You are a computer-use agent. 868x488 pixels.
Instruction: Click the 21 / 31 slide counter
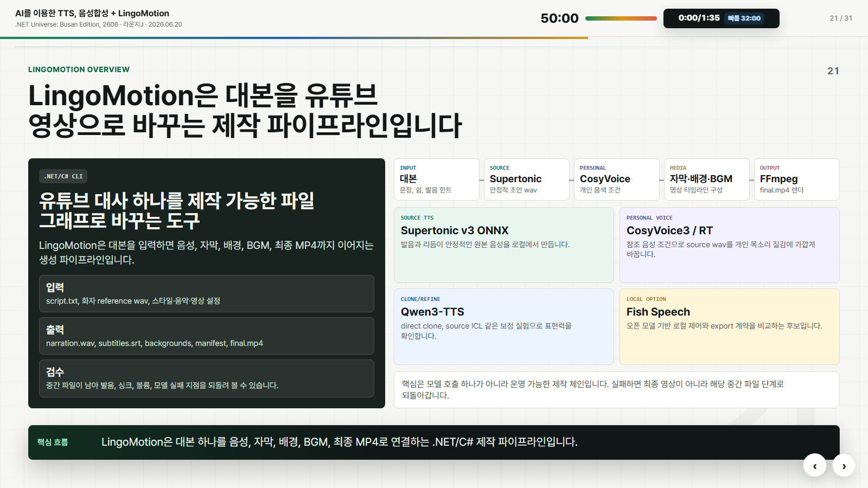click(x=841, y=18)
